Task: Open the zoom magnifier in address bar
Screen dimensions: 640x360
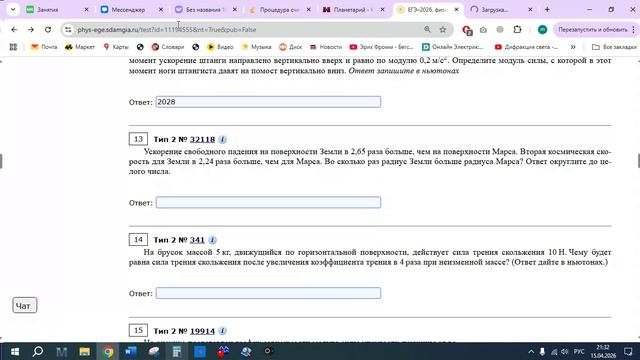Action: (427, 29)
